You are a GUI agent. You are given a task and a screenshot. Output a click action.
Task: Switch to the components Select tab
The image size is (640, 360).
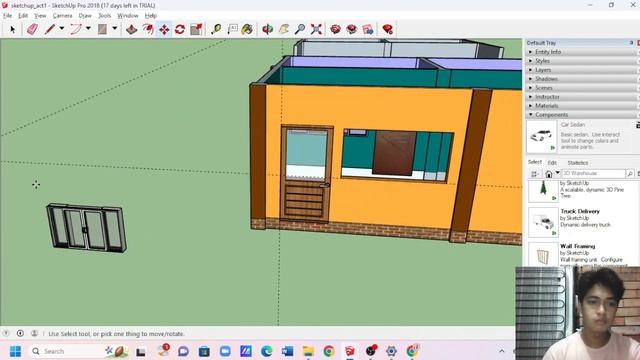coord(535,162)
